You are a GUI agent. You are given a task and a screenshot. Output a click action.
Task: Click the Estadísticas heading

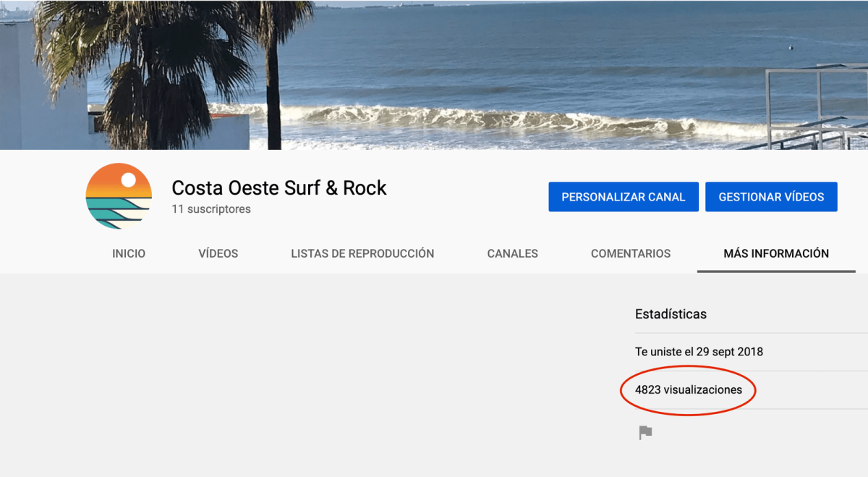click(x=671, y=314)
